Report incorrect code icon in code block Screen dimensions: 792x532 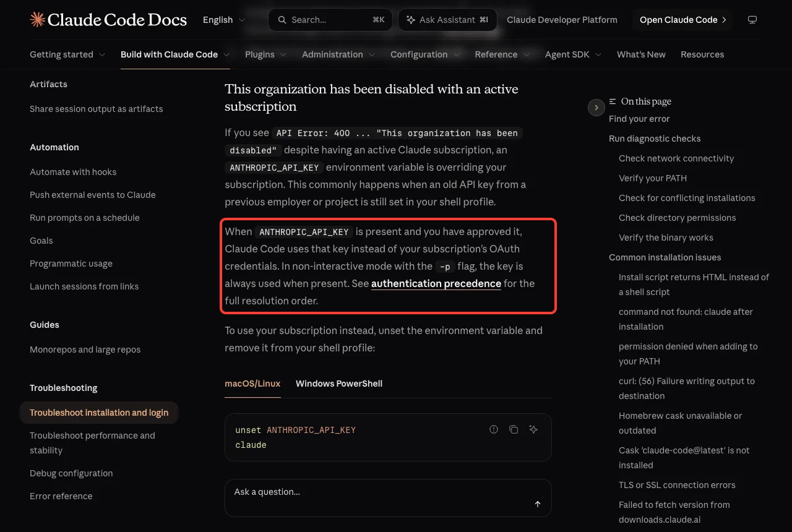pos(494,429)
